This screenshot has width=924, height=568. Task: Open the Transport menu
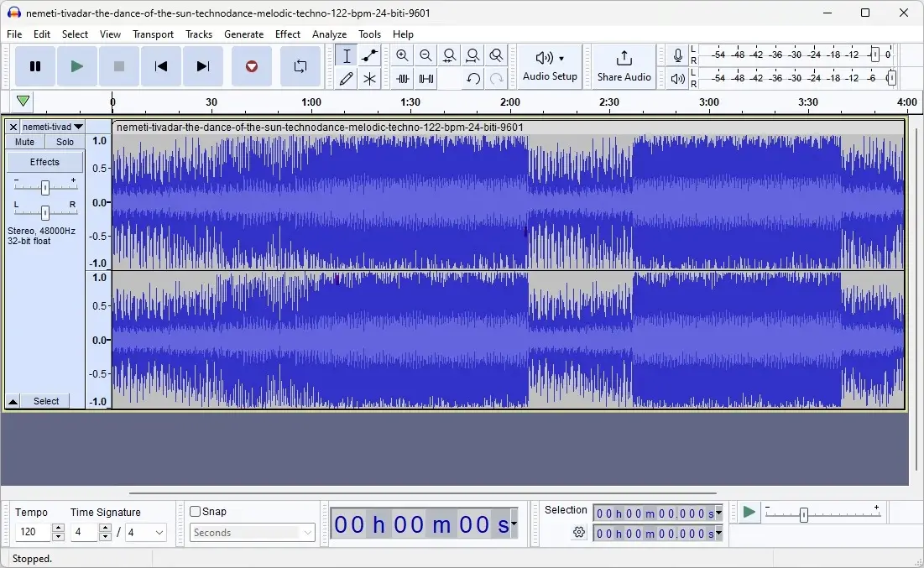point(154,34)
